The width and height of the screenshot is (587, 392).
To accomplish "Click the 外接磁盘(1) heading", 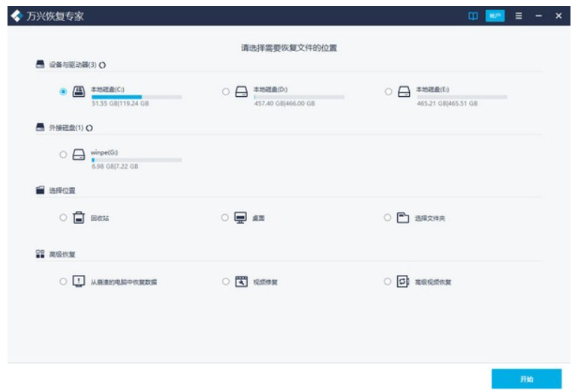I will 66,128.
